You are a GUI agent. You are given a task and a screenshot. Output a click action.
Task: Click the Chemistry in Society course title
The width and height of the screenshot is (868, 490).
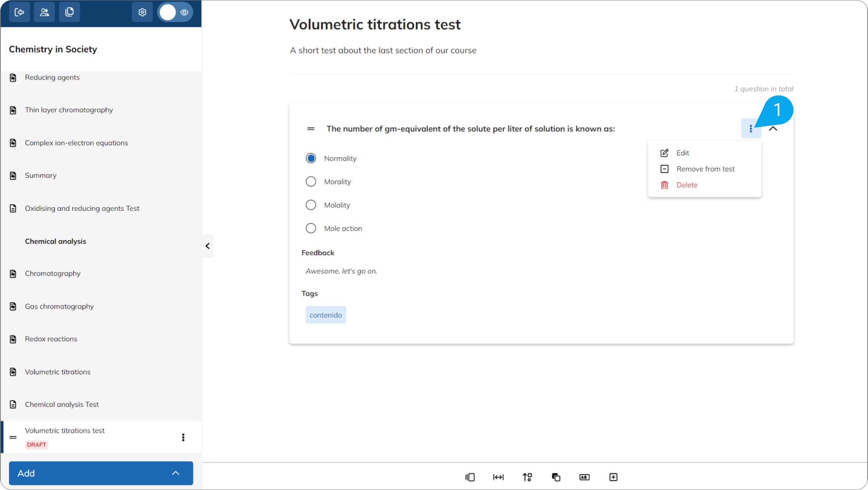tap(53, 49)
